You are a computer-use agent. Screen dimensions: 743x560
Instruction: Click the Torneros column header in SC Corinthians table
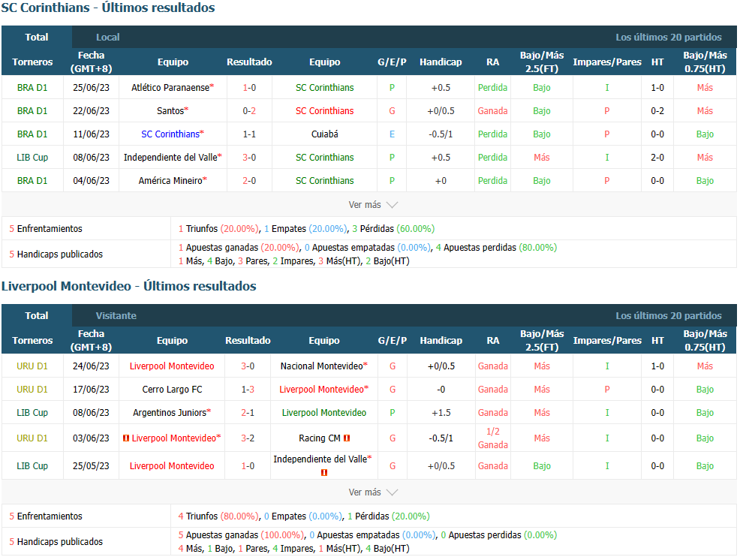tap(32, 62)
